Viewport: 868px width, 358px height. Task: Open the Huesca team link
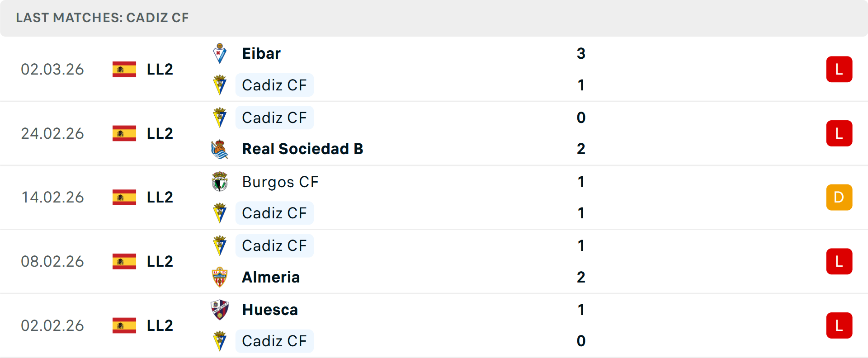coord(270,310)
